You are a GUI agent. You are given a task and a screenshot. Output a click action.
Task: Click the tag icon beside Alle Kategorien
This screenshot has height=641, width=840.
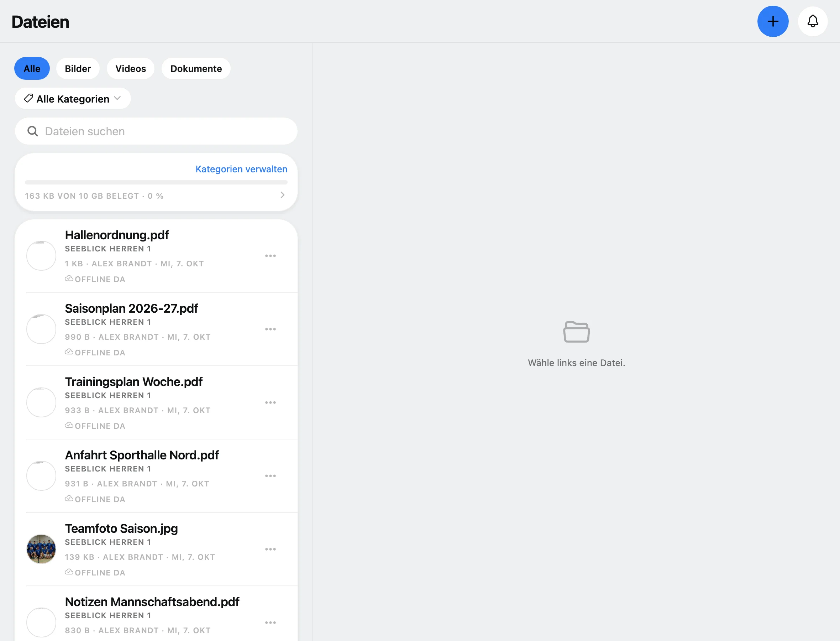pyautogui.click(x=28, y=98)
